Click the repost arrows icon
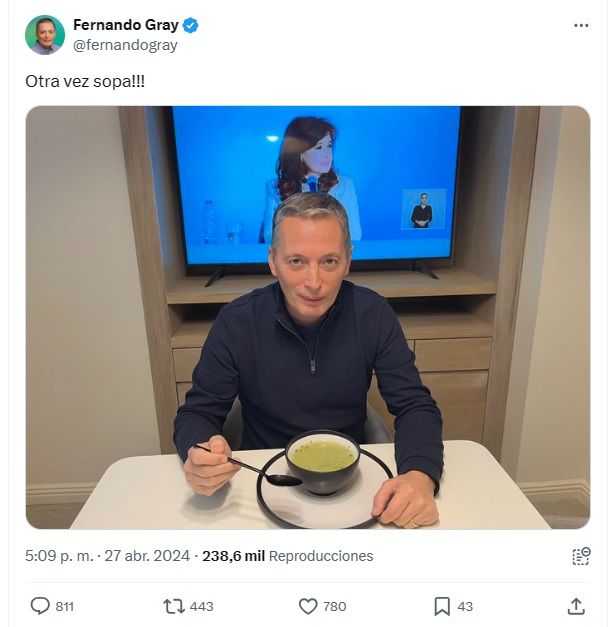The image size is (615, 627). point(174,606)
